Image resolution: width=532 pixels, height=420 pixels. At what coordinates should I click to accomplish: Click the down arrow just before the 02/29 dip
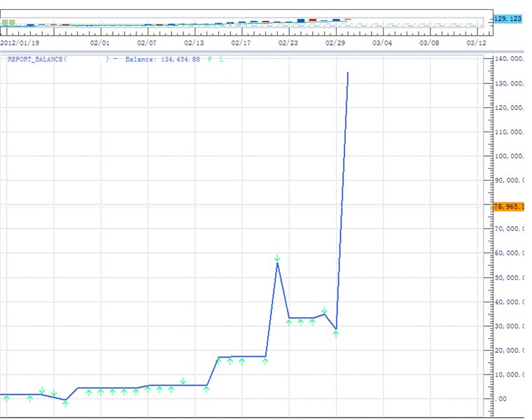324,310
